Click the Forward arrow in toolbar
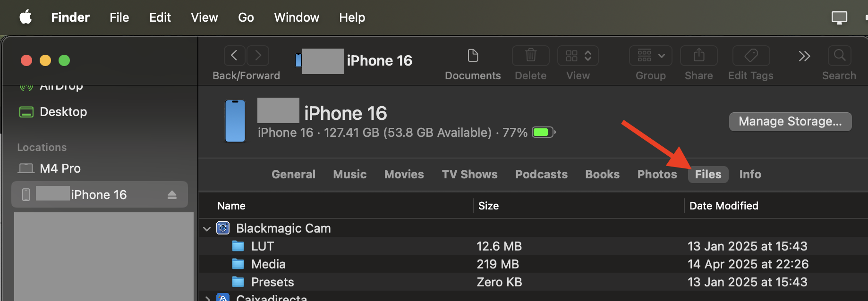868x301 pixels. pos(258,56)
